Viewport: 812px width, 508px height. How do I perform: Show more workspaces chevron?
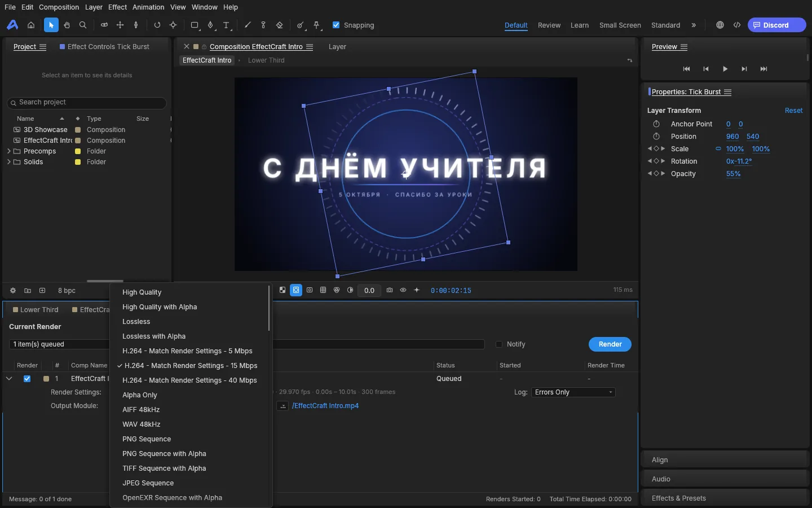pyautogui.click(x=694, y=25)
